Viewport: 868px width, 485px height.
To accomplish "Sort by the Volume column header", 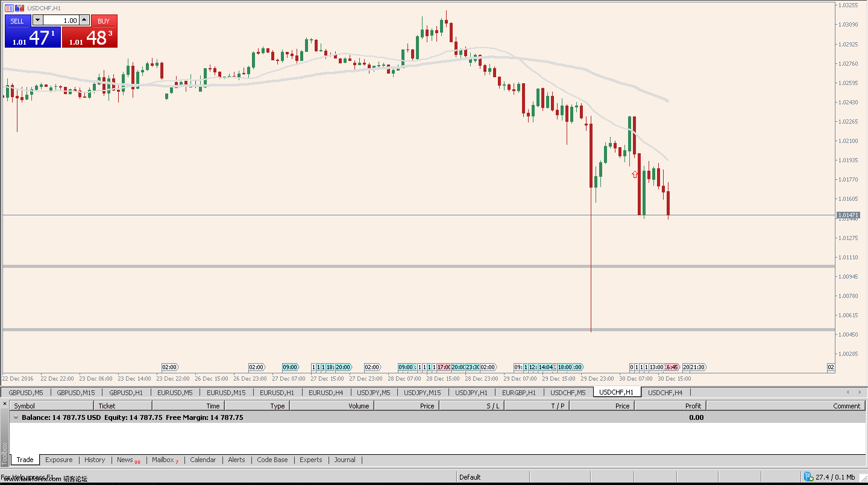I will 332,406.
